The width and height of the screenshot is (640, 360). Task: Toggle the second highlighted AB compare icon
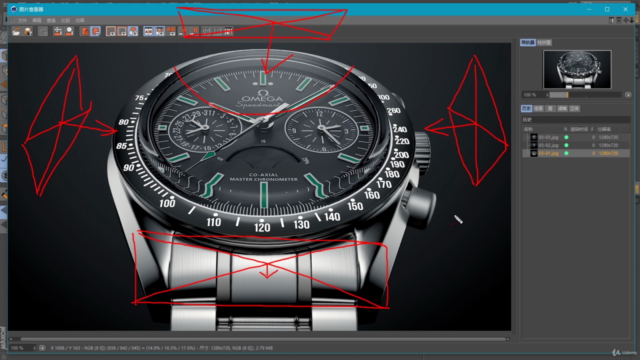pos(160,31)
